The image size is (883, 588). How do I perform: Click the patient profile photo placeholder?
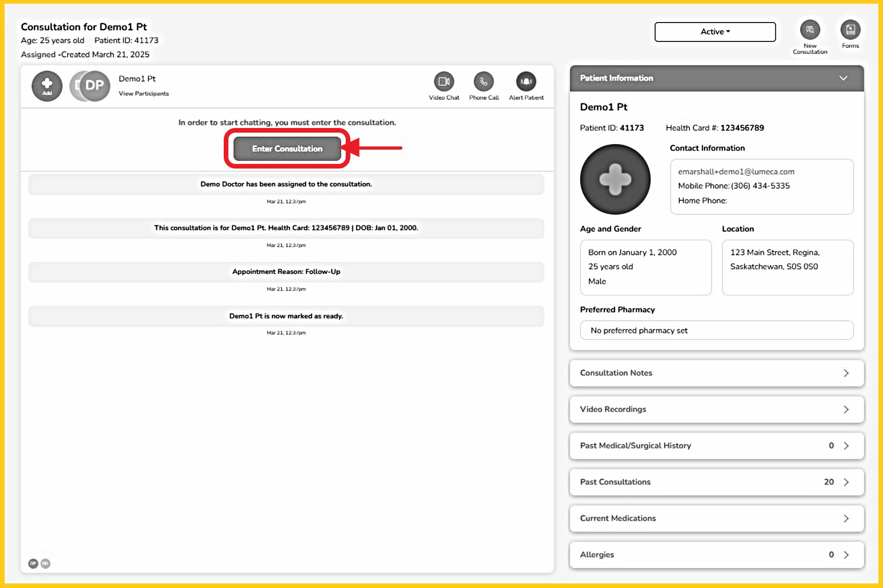pos(615,180)
